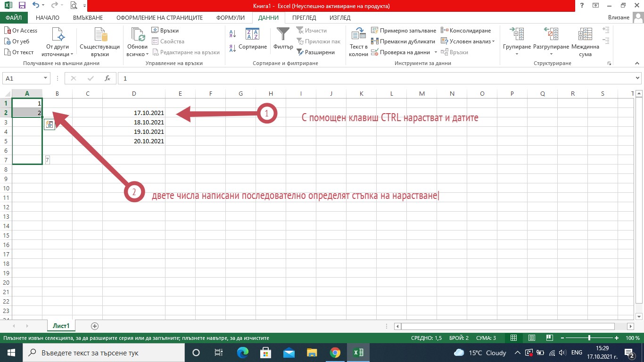The width and height of the screenshot is (644, 362).
Task: Sort descending Z to A icon
Action: coord(232,48)
